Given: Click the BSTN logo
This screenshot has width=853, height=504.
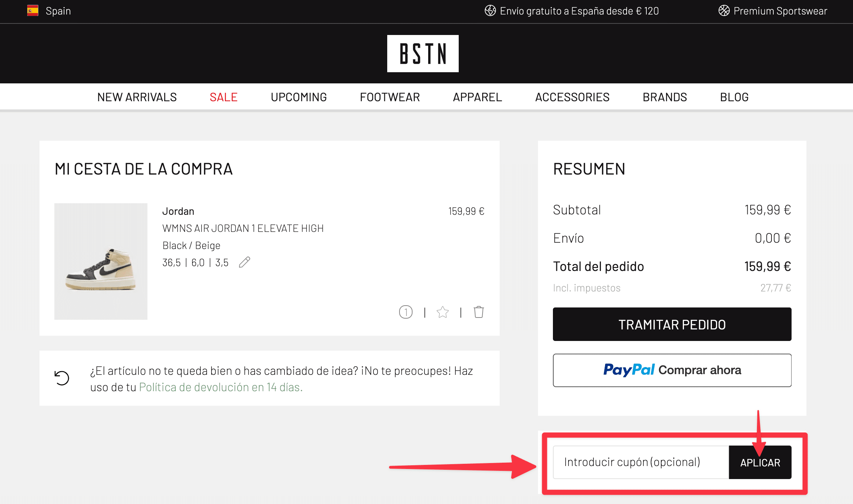Looking at the screenshot, I should [x=423, y=53].
